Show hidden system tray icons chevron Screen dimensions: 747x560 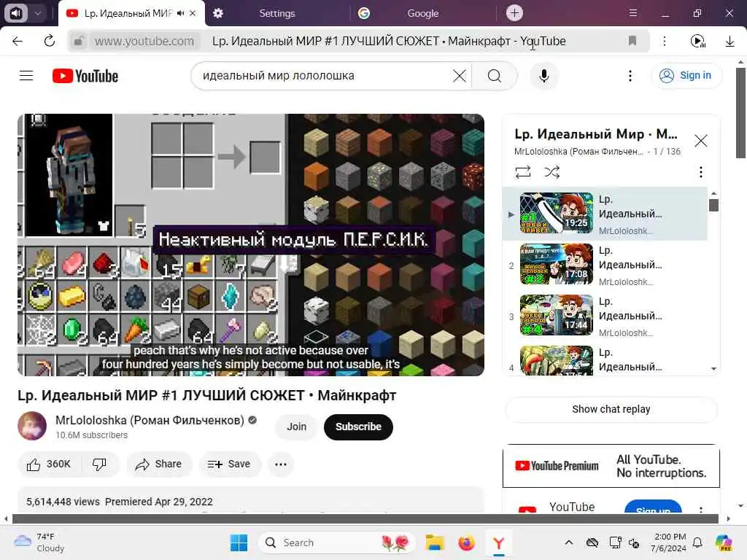point(568,542)
